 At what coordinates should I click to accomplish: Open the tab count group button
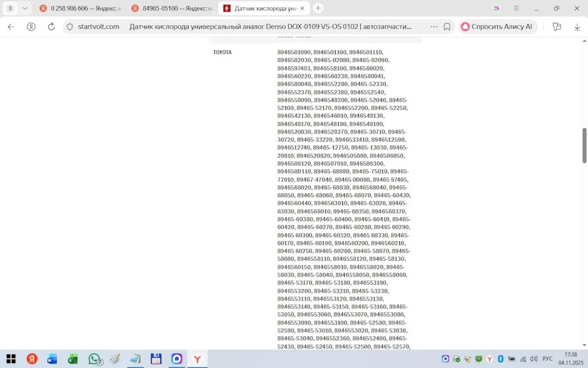pyautogui.click(x=10, y=8)
